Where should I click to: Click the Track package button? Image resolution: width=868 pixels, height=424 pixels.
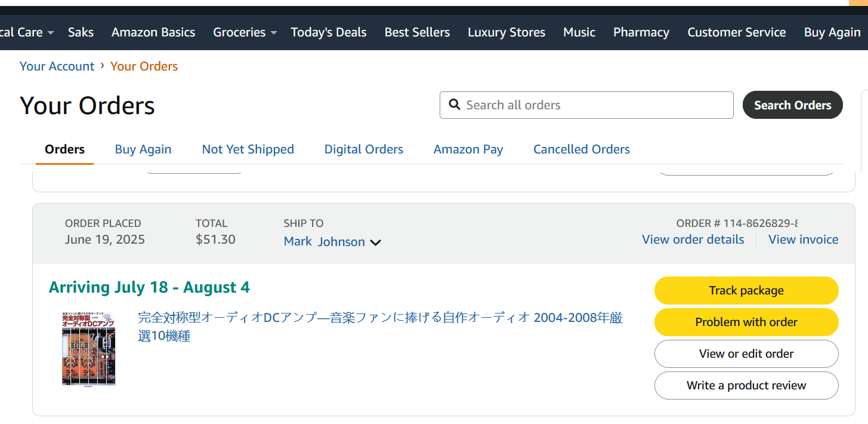click(x=746, y=290)
